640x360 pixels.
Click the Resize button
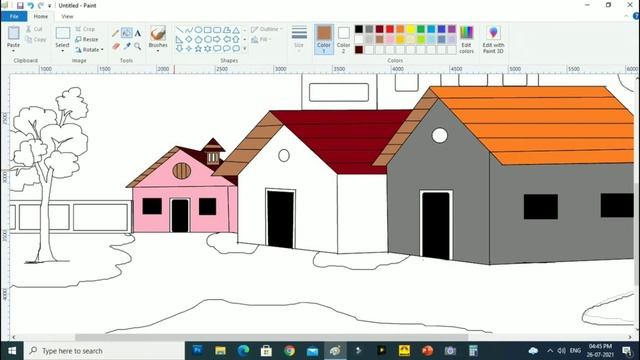(87, 39)
